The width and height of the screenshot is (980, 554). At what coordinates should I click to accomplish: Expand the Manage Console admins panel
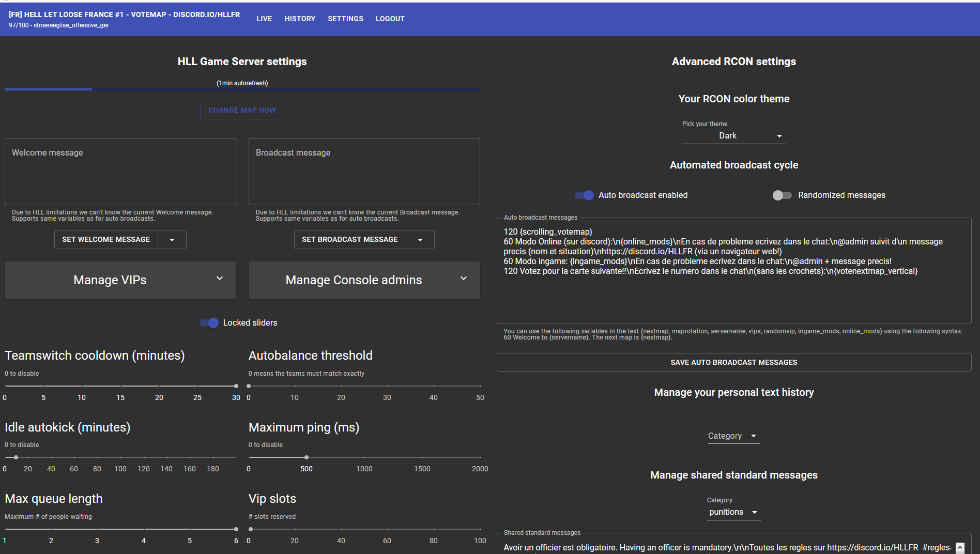pos(364,280)
